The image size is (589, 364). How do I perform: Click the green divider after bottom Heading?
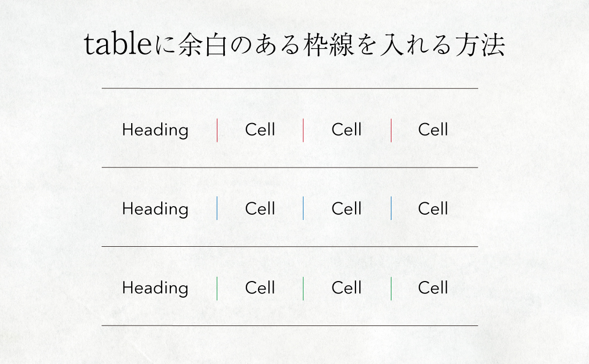tap(217, 288)
